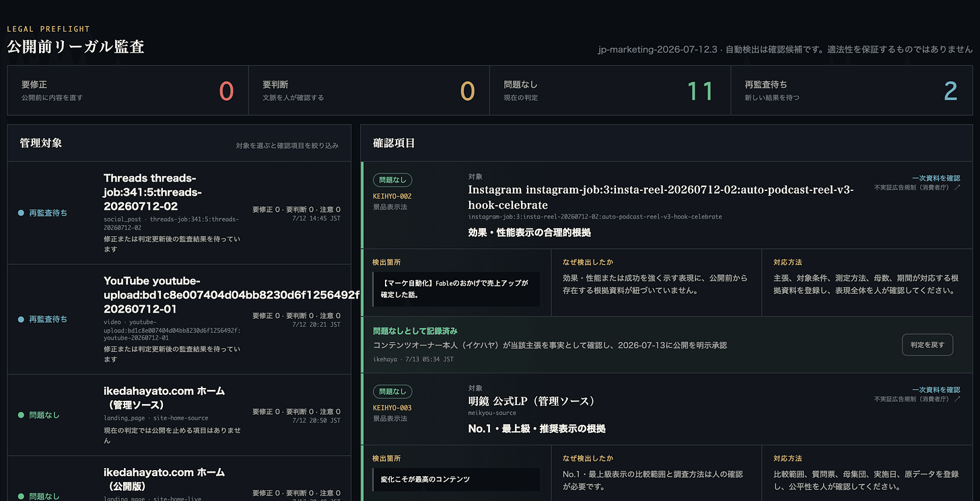The width and height of the screenshot is (980, 501).
Task: Select the YouTube youtube-upload row in 管理対象
Action: tap(179, 319)
